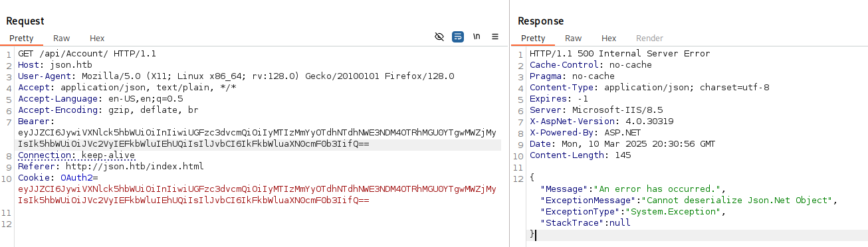Click the X-AspNet-Version: 4.0.30319 header

[601, 122]
